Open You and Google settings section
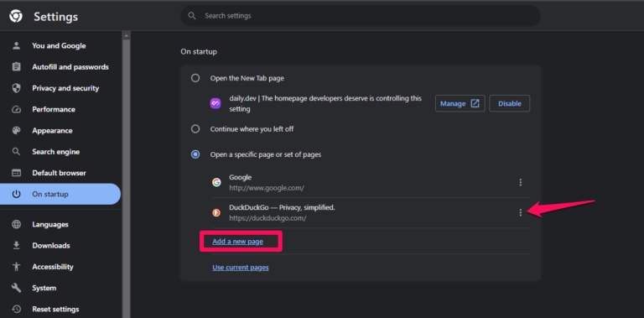The image size is (644, 318). point(60,45)
